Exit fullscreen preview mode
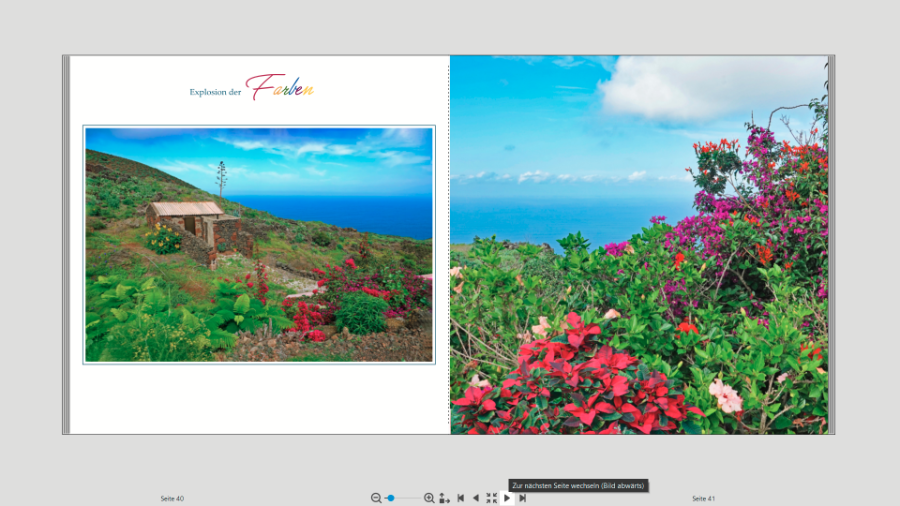 coord(491,498)
